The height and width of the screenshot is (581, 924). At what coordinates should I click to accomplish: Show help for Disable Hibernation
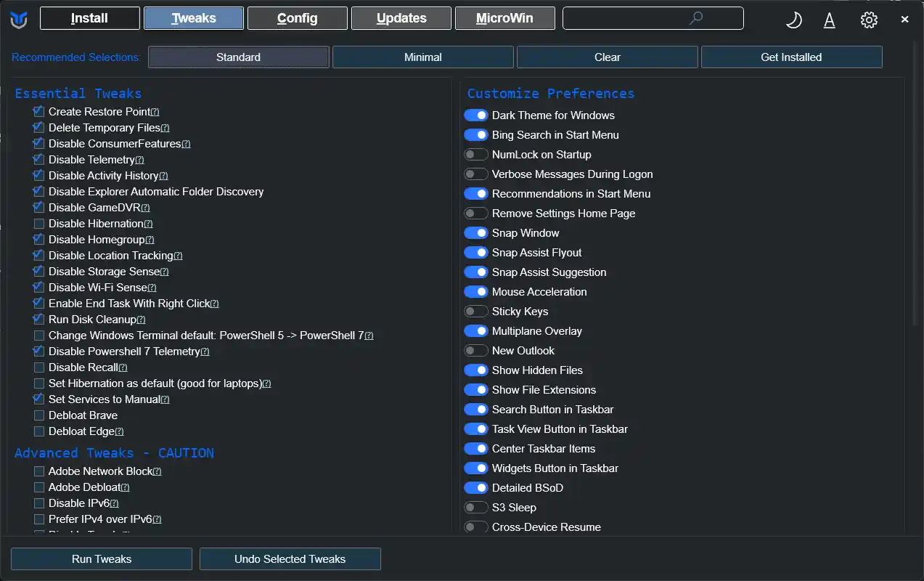point(148,224)
